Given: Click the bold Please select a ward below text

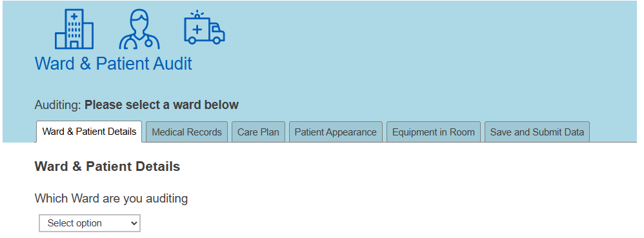Looking at the screenshot, I should 161,105.
